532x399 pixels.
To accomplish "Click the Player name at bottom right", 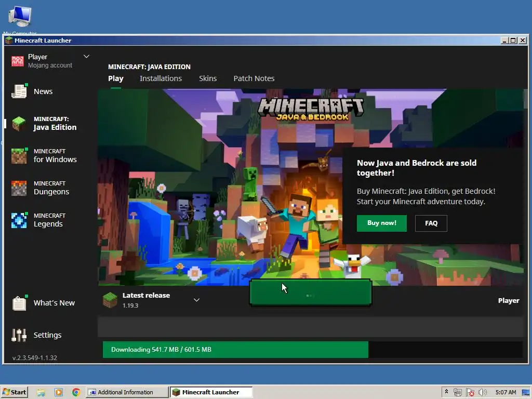I will pos(508,301).
